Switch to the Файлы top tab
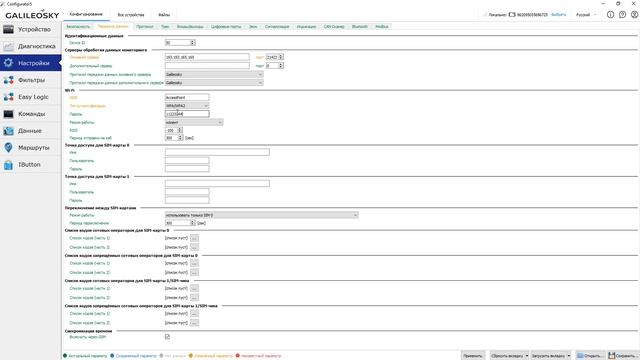The width and height of the screenshot is (640, 360). click(x=164, y=15)
